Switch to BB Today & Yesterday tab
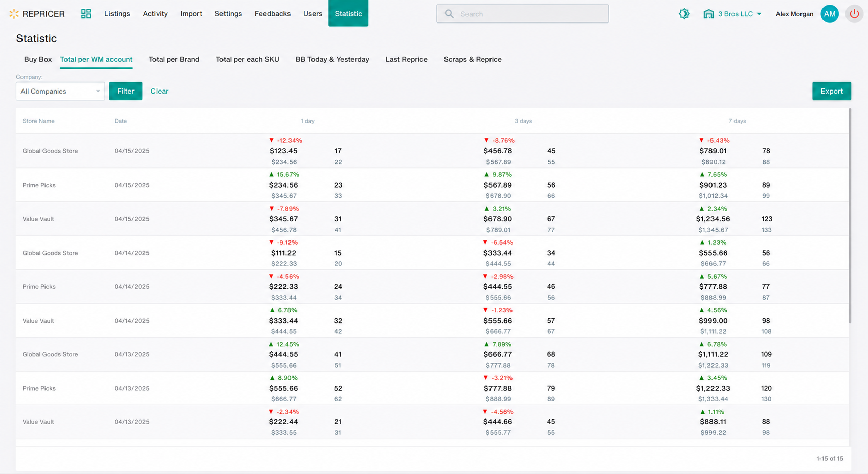 [x=332, y=59]
